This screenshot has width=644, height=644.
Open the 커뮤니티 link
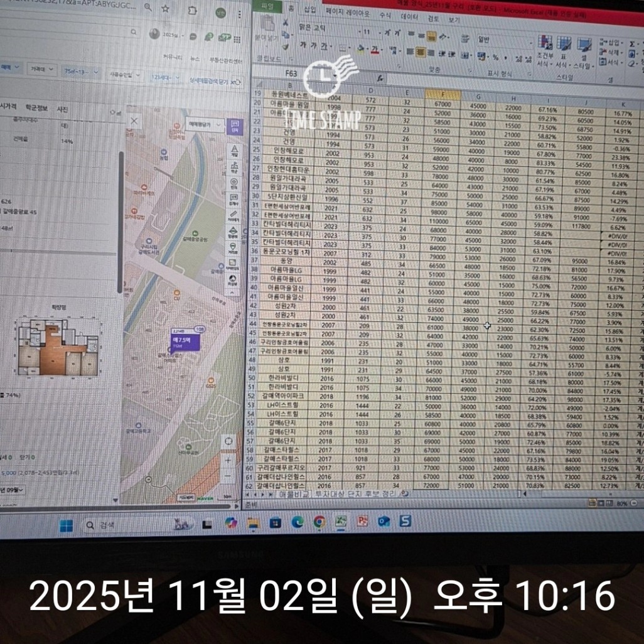tap(173, 57)
